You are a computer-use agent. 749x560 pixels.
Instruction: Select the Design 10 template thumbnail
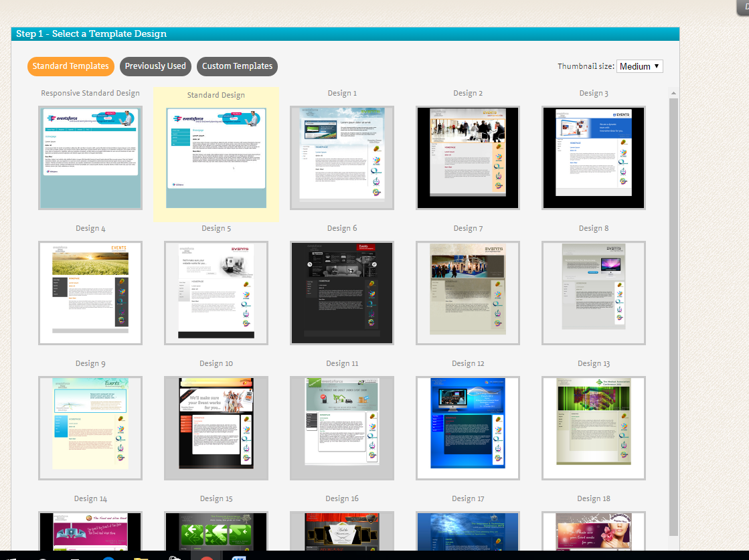[x=216, y=428]
